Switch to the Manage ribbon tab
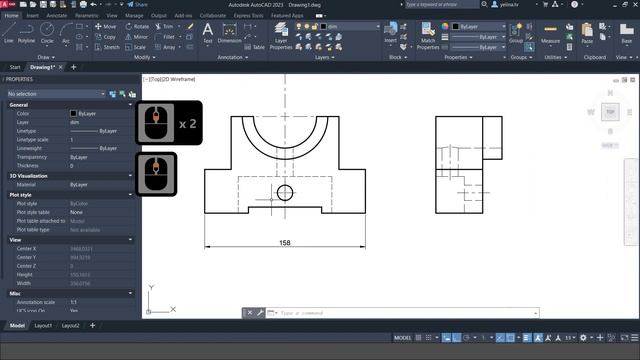 [134, 16]
